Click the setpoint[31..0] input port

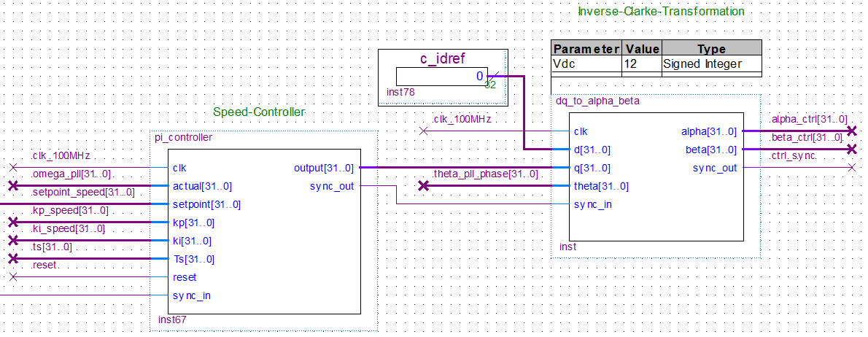click(206, 204)
